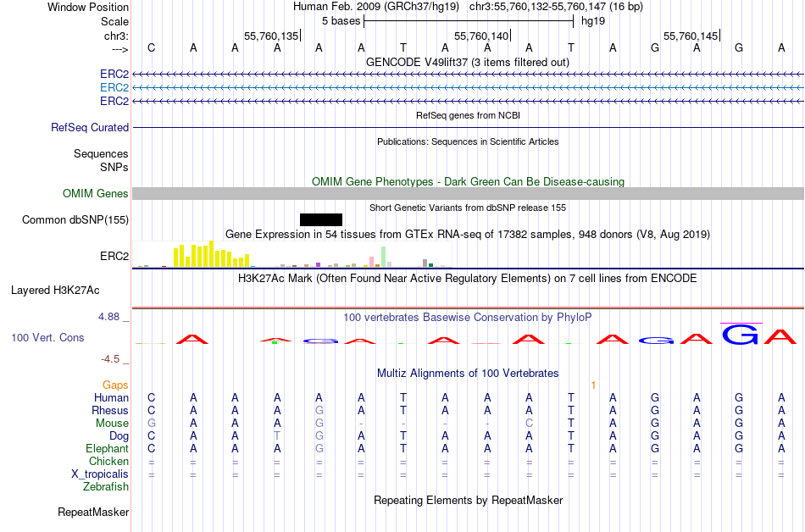The image size is (805, 532).
Task: Click the '--->' strand direction label
Action: click(x=119, y=49)
